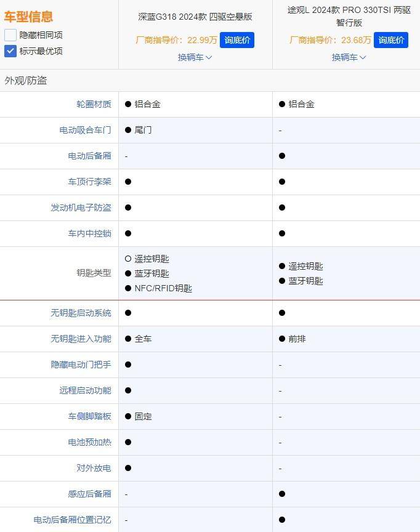Click the 无钥匙启动系统 parameter label
Image resolution: width=420 pixels, height=532 pixels.
pyautogui.click(x=81, y=313)
